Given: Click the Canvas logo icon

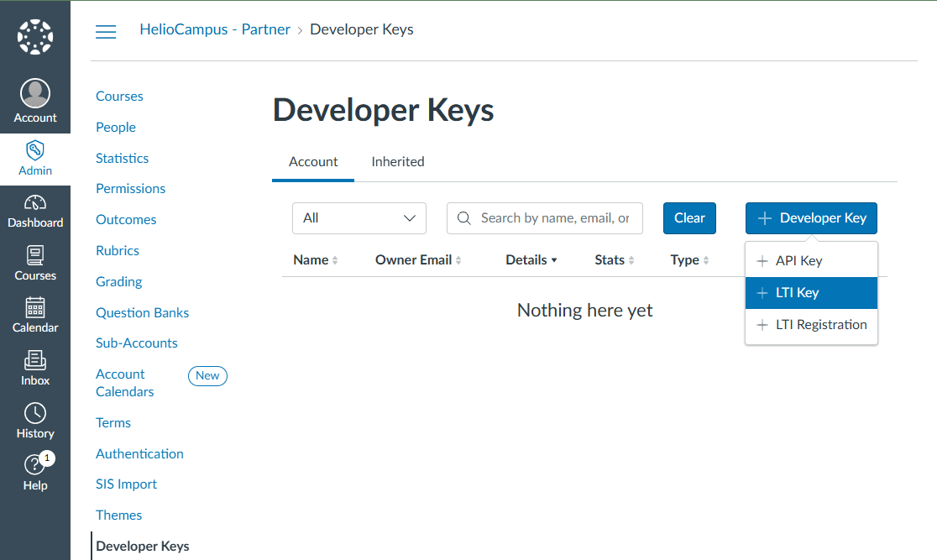Looking at the screenshot, I should click(x=35, y=38).
